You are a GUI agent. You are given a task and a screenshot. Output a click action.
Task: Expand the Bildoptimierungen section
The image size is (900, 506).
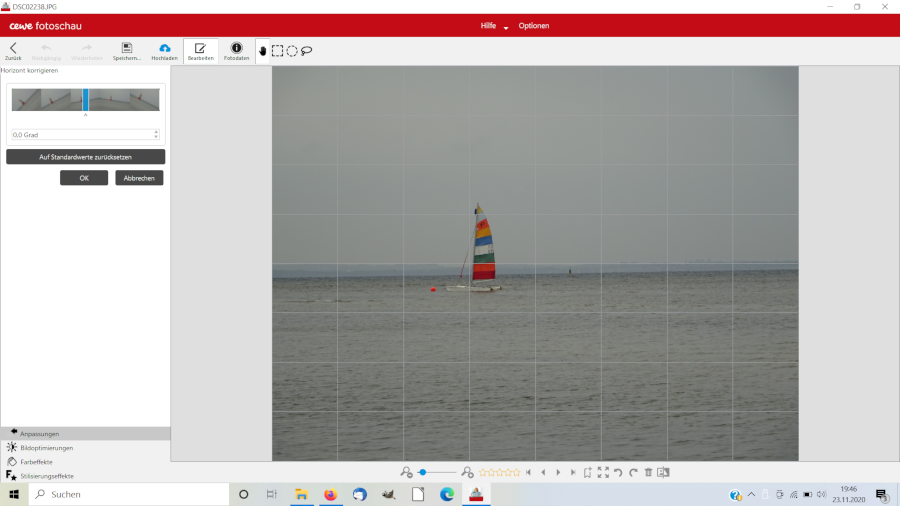[x=47, y=448]
